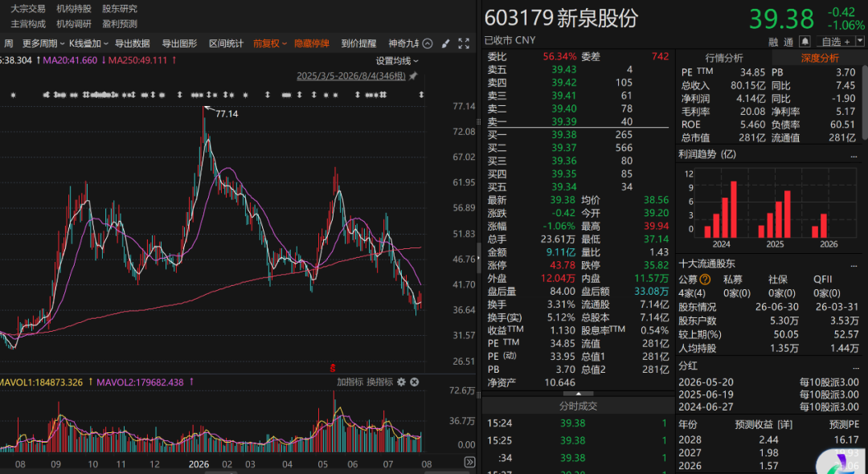868x474 pixels.
Task: Click the MA20:41.660 moving average label
Action: coord(69,60)
